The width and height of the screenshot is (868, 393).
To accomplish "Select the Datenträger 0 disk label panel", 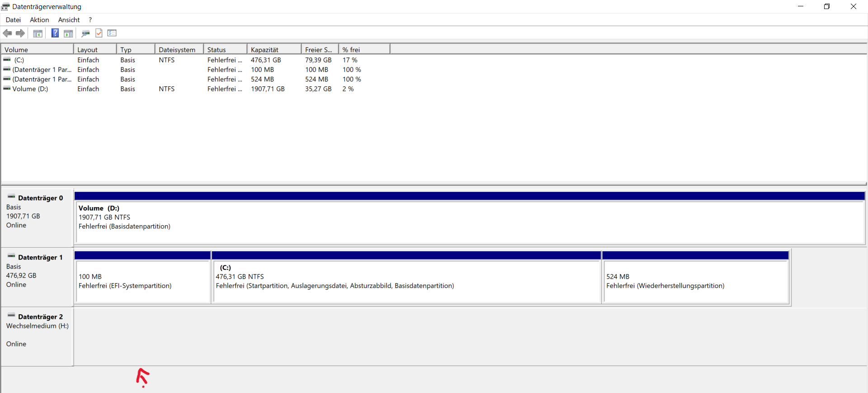I will click(37, 217).
